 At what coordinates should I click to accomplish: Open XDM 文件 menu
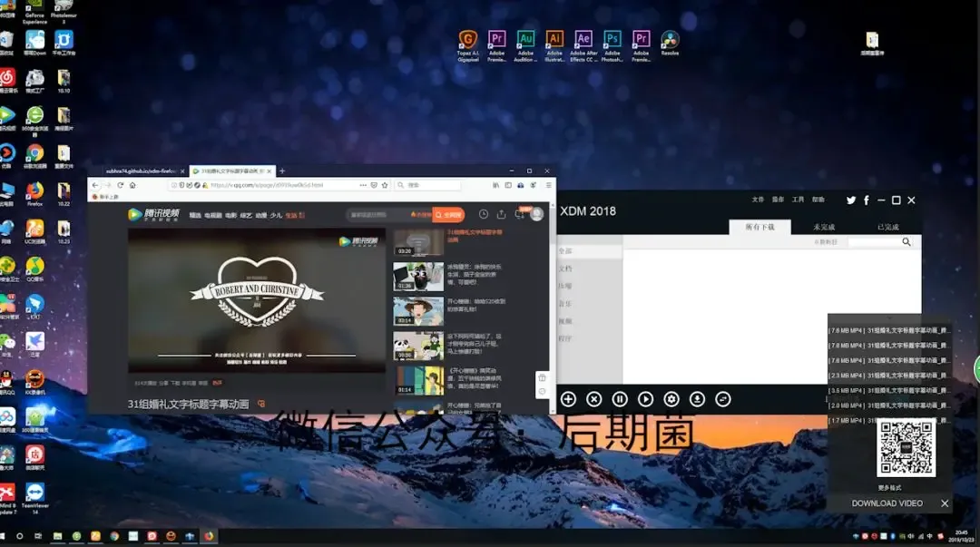[758, 200]
